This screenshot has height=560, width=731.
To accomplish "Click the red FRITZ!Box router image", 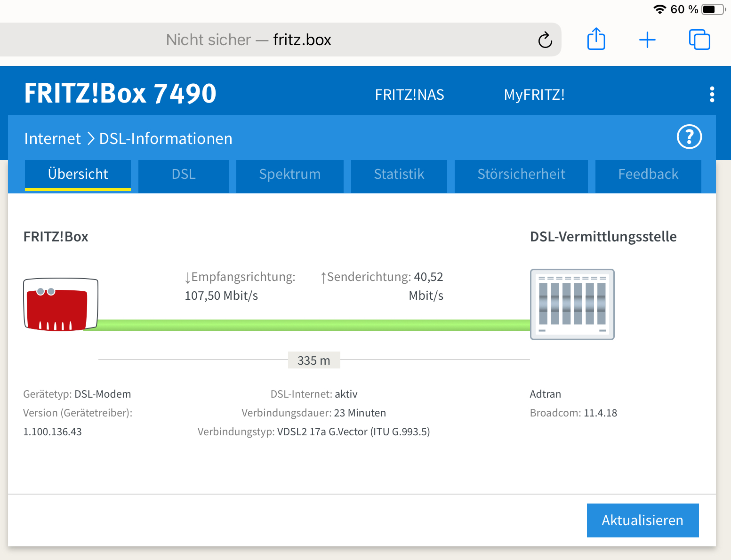I will (61, 305).
